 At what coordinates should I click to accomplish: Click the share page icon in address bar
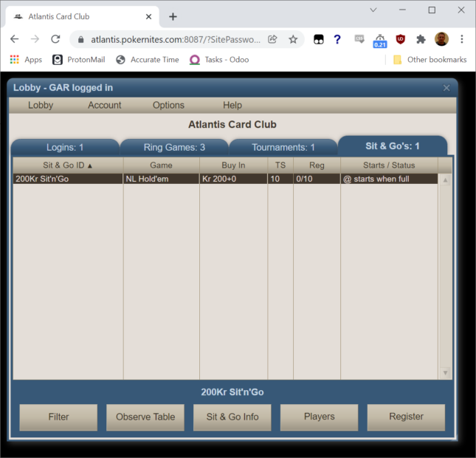[272, 39]
